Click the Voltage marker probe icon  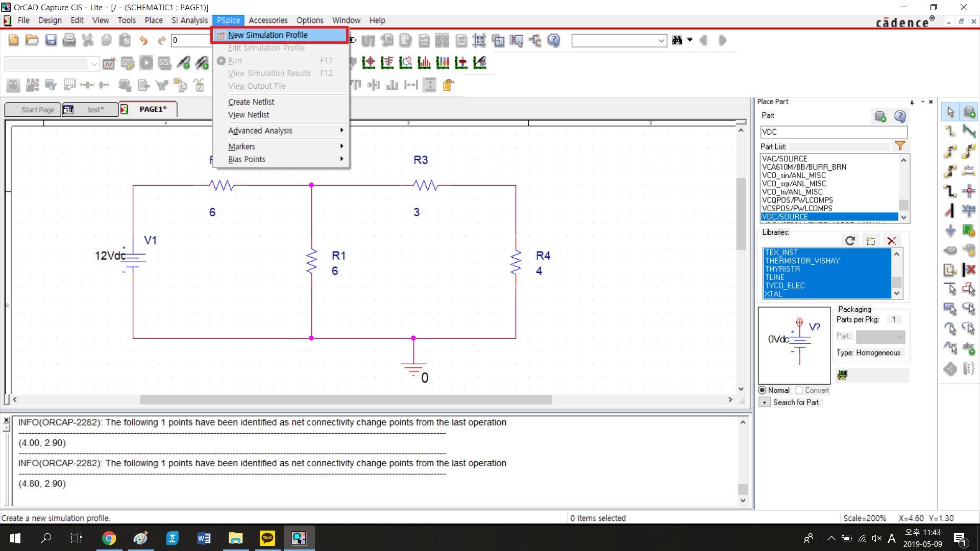point(183,63)
